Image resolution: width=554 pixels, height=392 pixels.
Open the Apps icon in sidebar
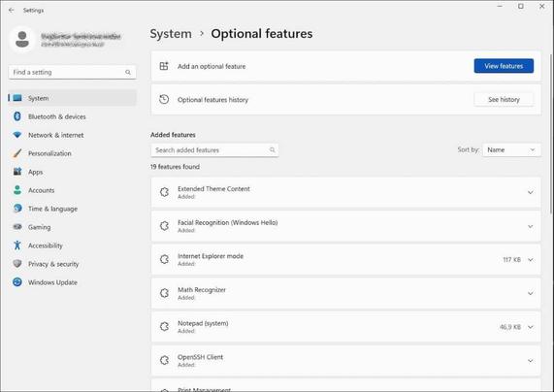click(17, 172)
